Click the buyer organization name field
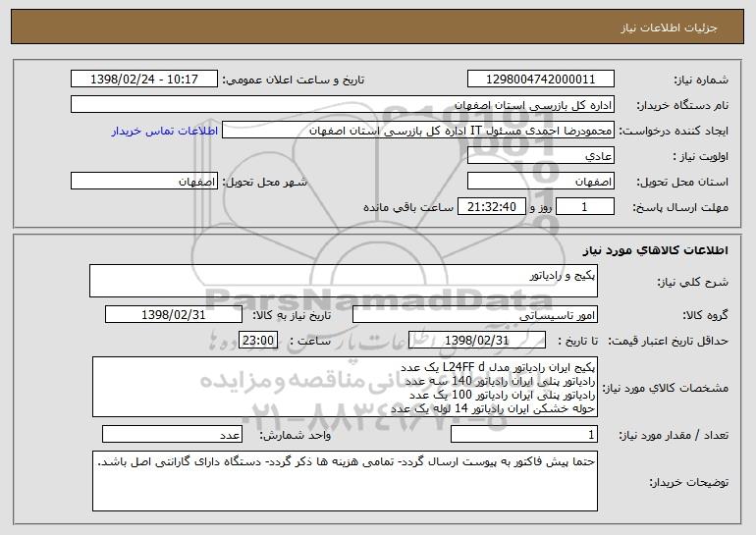This screenshot has width=756, height=535. 343,105
